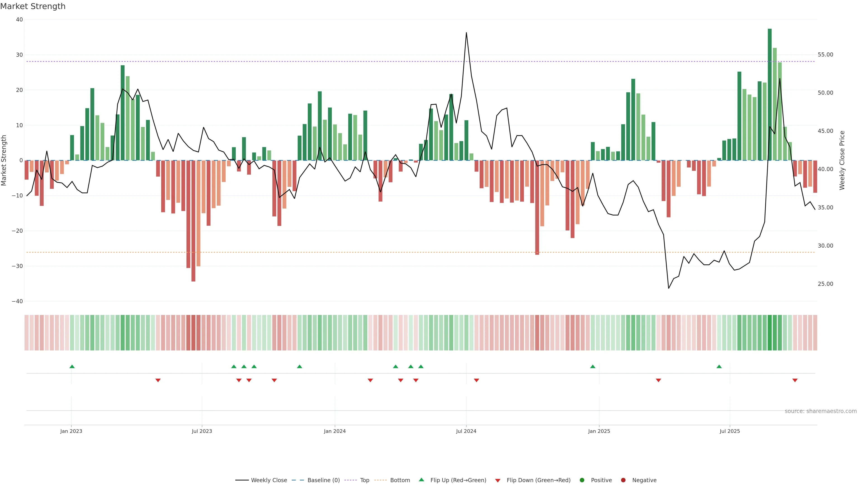Click the first green flip-up triangle near Jan 2023
Screen dimensions: 868x488
coord(72,366)
